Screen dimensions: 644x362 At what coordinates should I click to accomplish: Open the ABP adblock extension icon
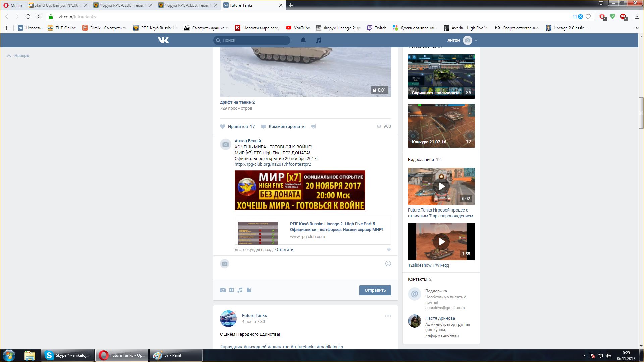click(623, 17)
